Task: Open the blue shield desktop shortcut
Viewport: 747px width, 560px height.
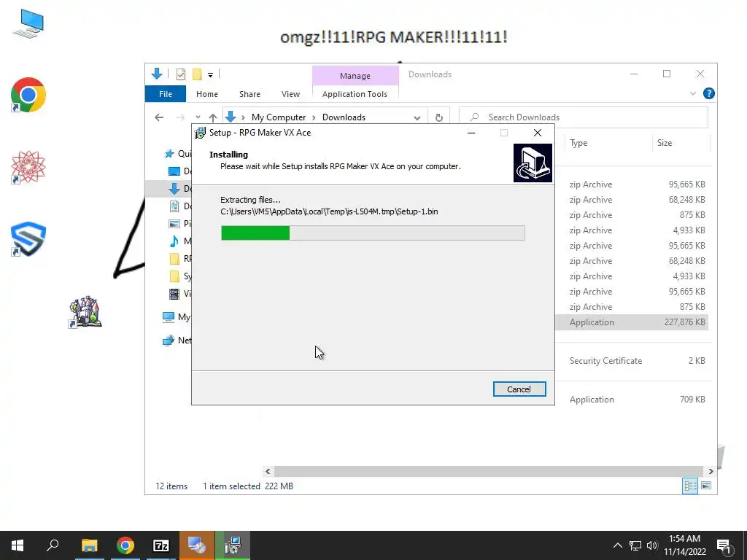Action: point(28,239)
